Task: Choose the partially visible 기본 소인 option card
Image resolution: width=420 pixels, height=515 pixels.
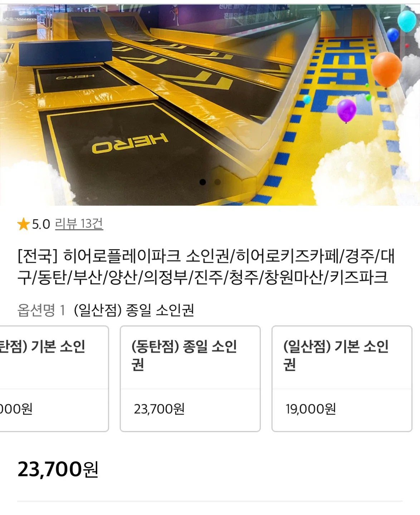Action: [54, 379]
